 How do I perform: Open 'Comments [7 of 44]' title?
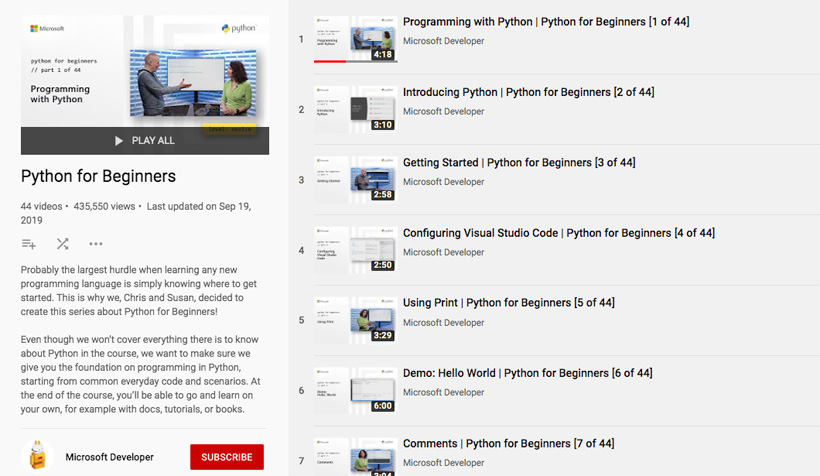pos(508,444)
